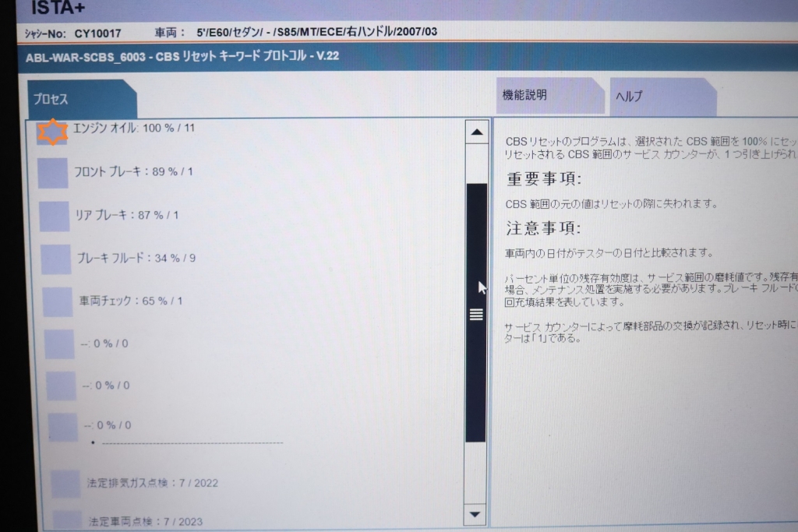
Task: Toggle the selected エンジン オイル star checkbox
Action: pyautogui.click(x=52, y=132)
